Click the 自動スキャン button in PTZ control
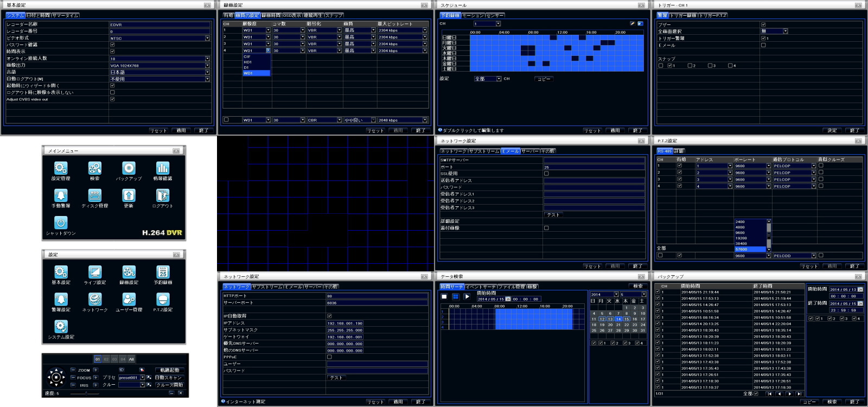This screenshot has width=868, height=407. (169, 378)
